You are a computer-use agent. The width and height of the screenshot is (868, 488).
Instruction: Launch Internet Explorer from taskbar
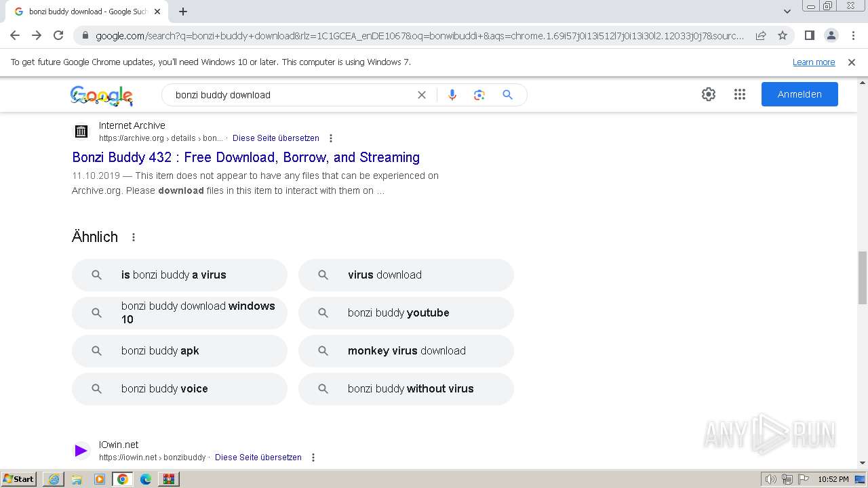coord(54,479)
